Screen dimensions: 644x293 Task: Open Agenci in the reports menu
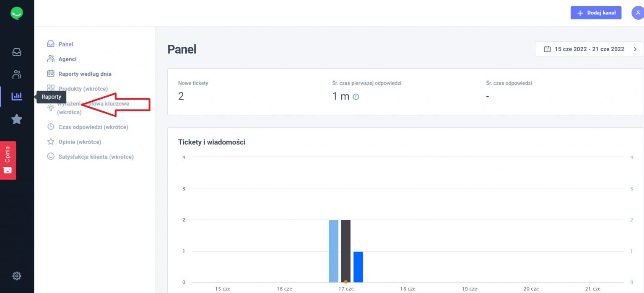click(x=67, y=59)
